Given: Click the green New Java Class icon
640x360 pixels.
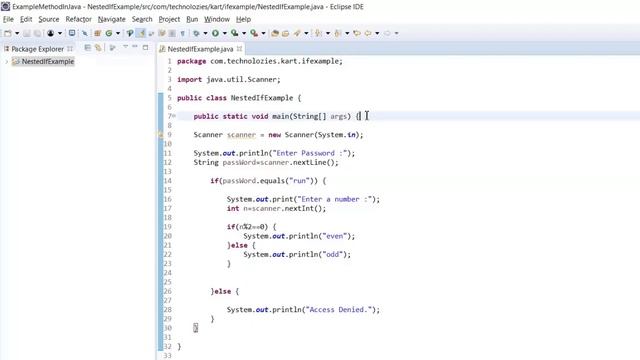Looking at the screenshot, I should tap(109, 33).
